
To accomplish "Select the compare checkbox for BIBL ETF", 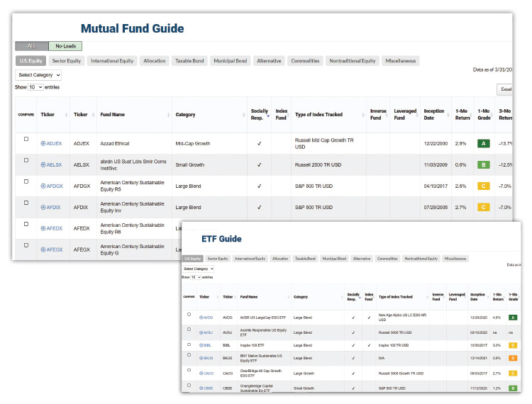I will [189, 344].
